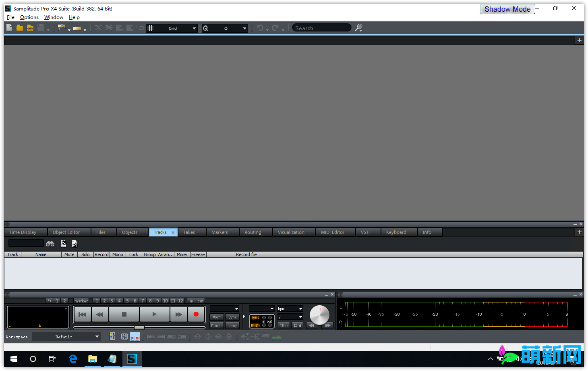Screen dimensions: 588x371
Task: Open the Options menu
Action: point(29,17)
